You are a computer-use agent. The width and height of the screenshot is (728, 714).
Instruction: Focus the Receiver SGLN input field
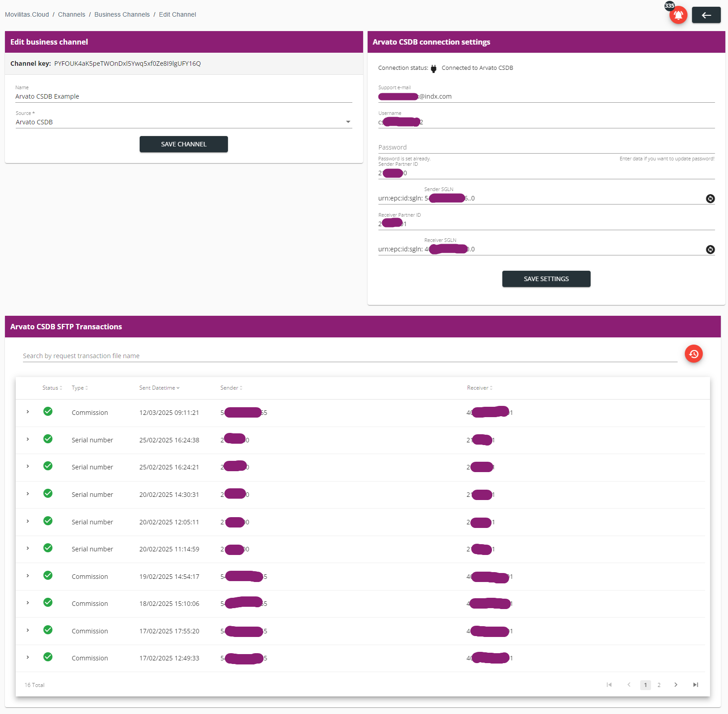(x=564, y=249)
